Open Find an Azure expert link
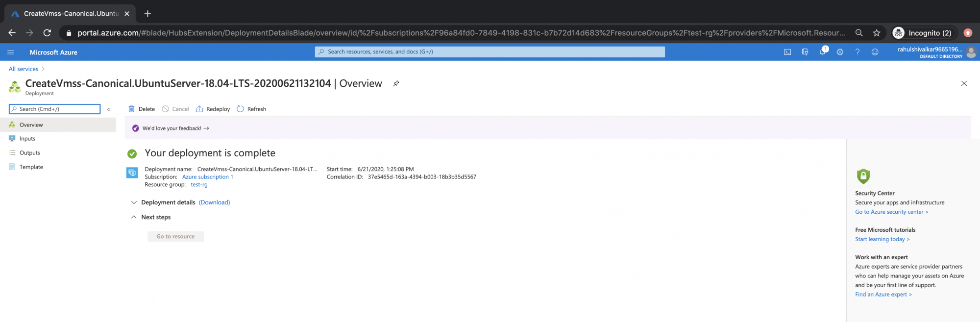 883,295
